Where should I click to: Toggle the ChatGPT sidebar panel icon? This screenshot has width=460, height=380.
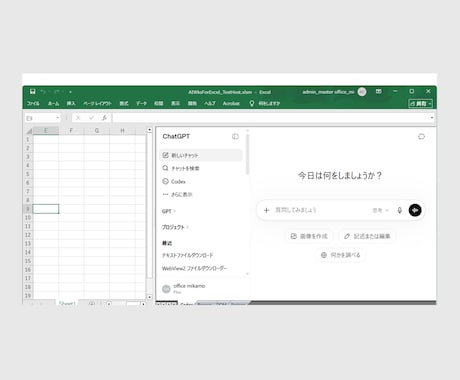tap(235, 136)
